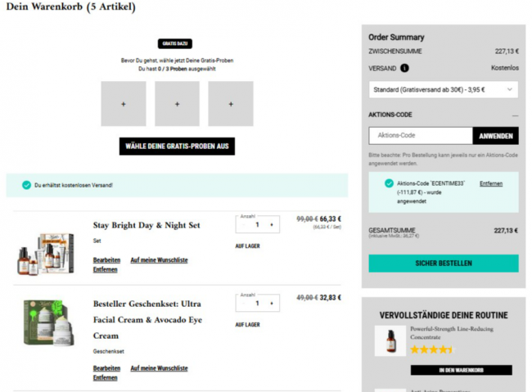532x392 pixels.
Task: Remove Stay Bright Day & Night Set from cart
Action: 105,269
